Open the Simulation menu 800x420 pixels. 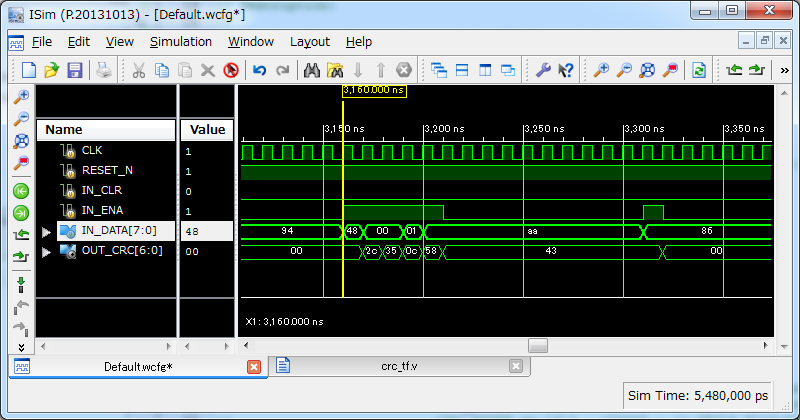tap(181, 42)
